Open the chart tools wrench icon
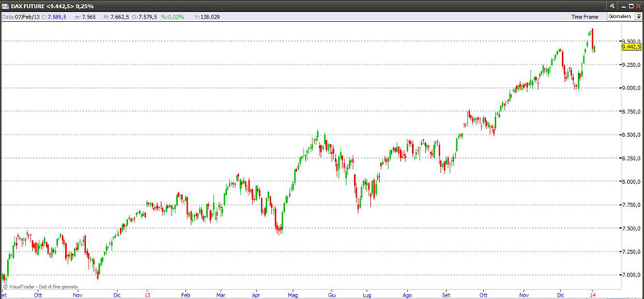The width and height of the screenshot is (644, 299). pyautogui.click(x=612, y=6)
